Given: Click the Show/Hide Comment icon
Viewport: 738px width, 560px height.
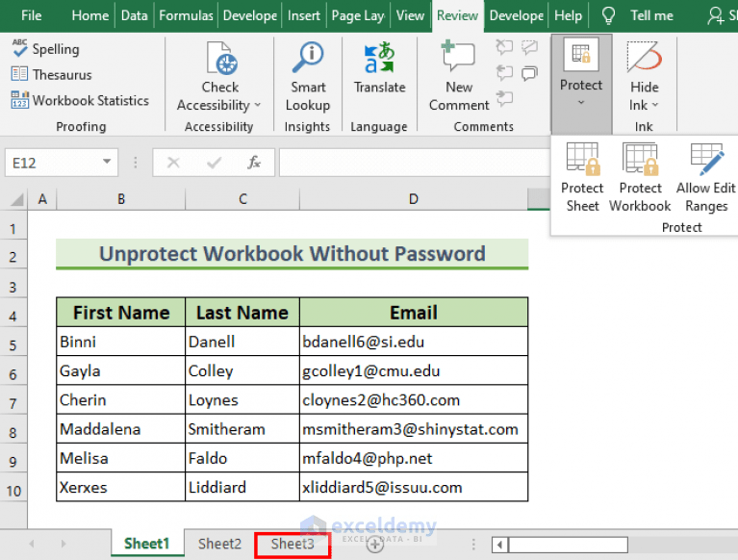Looking at the screenshot, I should (530, 46).
